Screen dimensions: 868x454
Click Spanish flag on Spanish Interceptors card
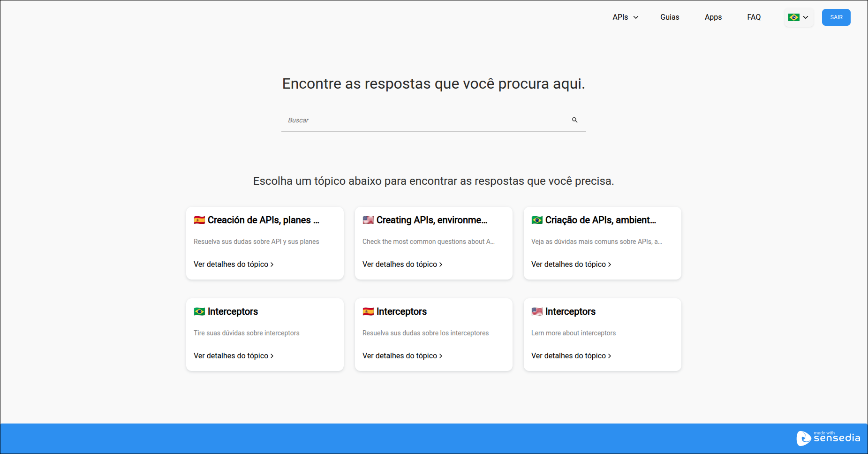[x=368, y=311]
